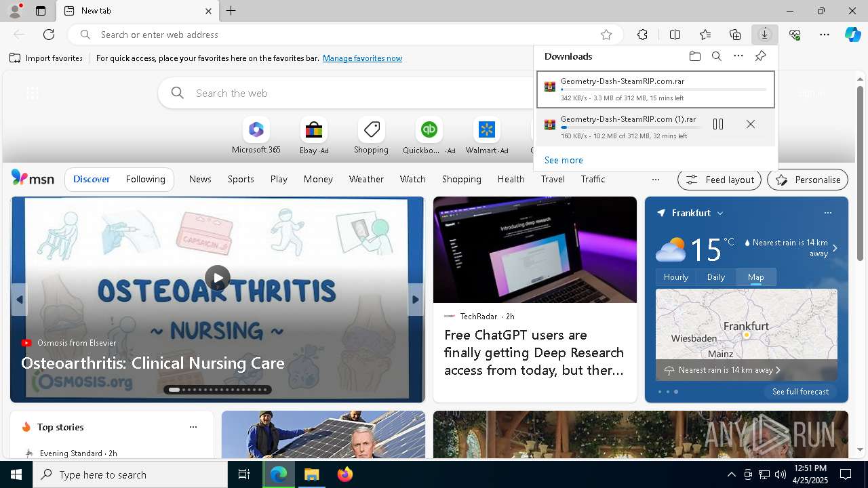Open Osteoarthritis: Clinical Nursing Care headline

pos(153,363)
